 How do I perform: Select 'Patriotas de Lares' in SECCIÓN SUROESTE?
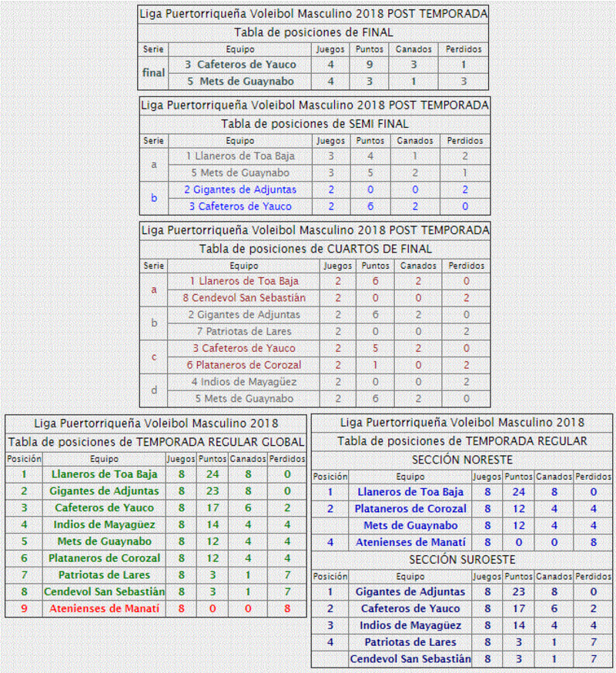[410, 642]
